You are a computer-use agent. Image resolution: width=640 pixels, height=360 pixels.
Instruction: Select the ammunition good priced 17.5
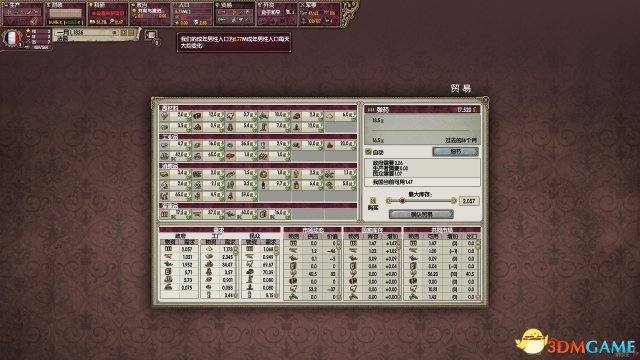click(176, 213)
